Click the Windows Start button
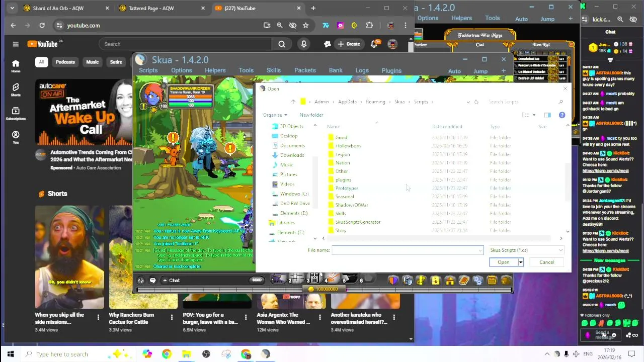The height and width of the screenshot is (362, 644). pos(11,354)
